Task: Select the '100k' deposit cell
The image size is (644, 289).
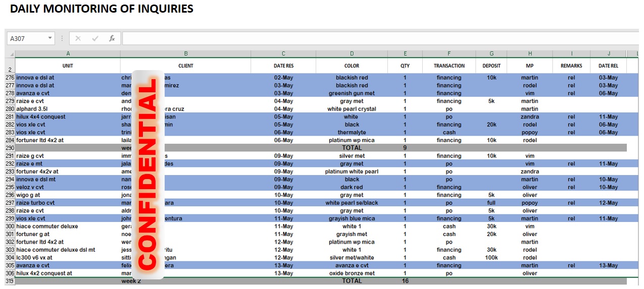Action: tap(491, 258)
